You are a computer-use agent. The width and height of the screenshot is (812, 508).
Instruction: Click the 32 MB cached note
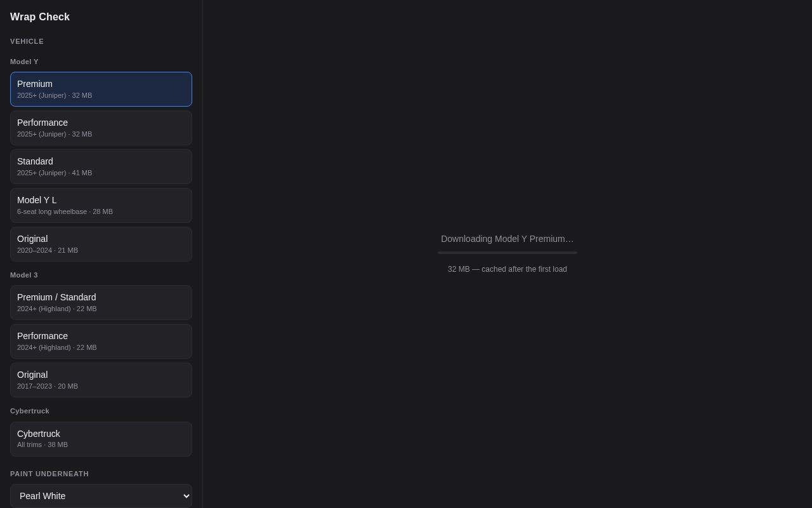(507, 269)
